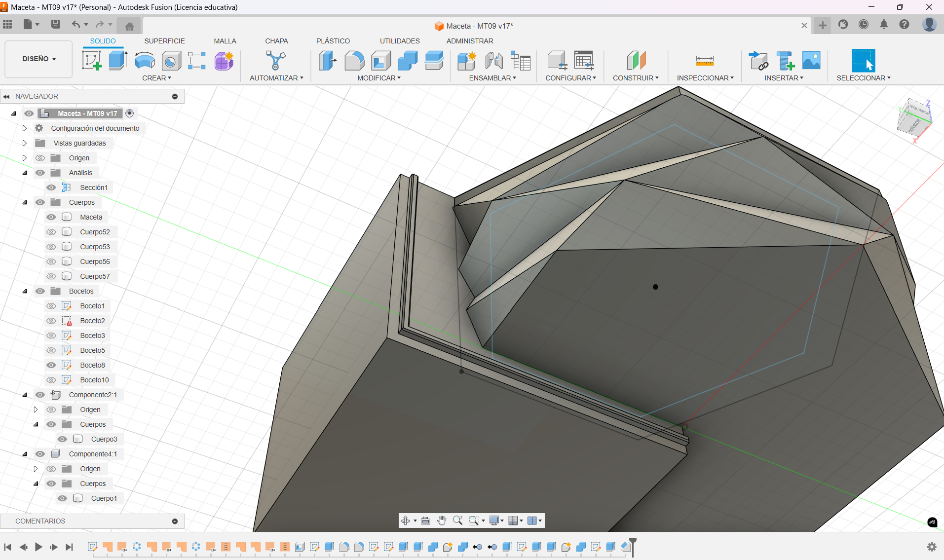The width and height of the screenshot is (944, 560).
Task: Click the Insert Derive icon
Action: [758, 61]
